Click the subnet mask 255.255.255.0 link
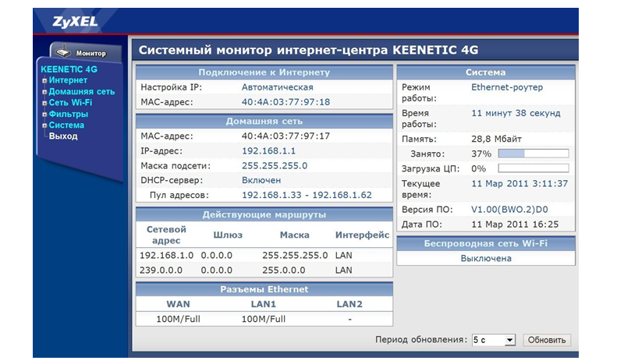 [x=275, y=166]
